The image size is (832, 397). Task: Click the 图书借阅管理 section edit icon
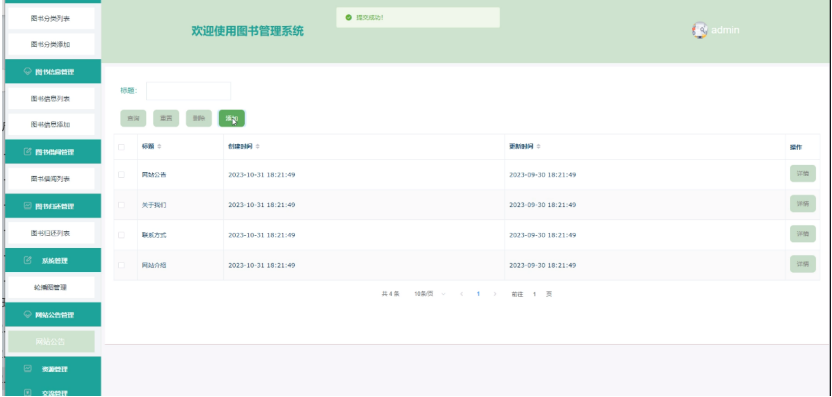point(28,152)
